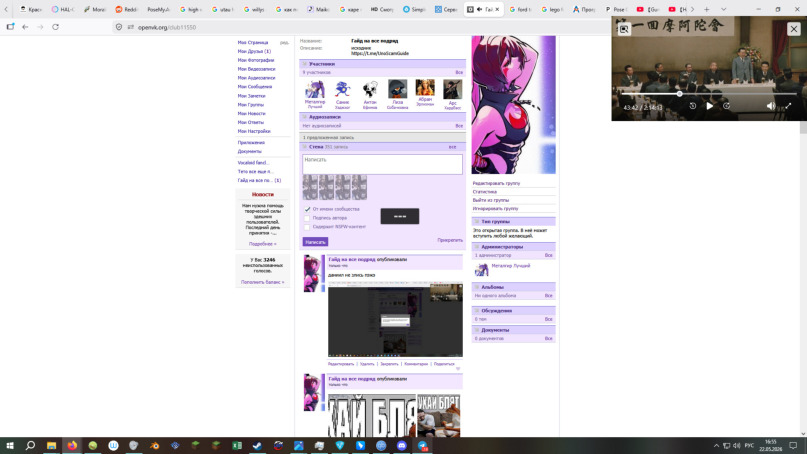Open Windows taskbar search
The image size is (807, 454).
pos(30,445)
